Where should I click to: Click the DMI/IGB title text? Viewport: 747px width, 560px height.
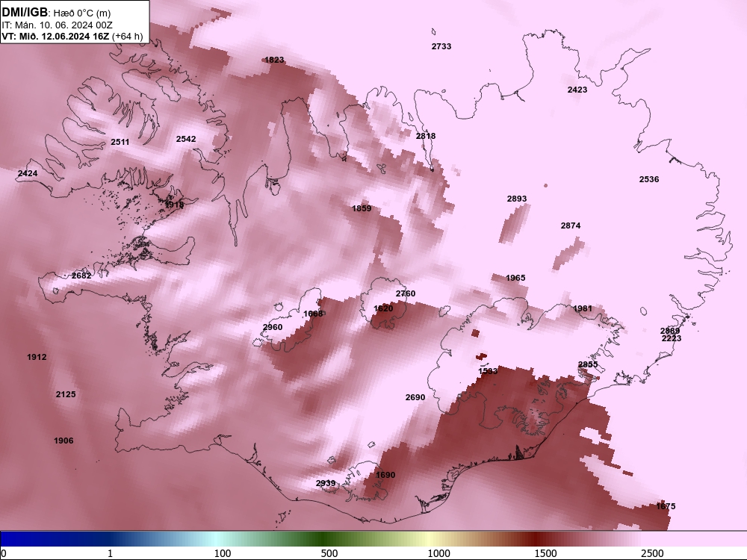tap(25, 12)
